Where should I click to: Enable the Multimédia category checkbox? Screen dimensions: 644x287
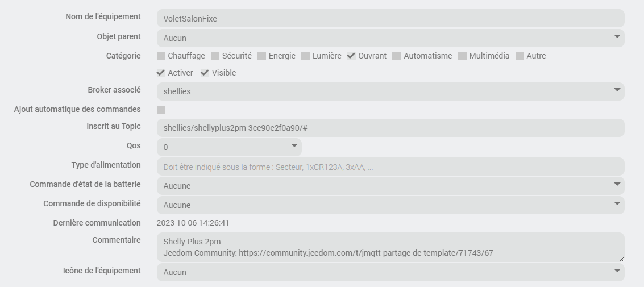[x=463, y=56]
